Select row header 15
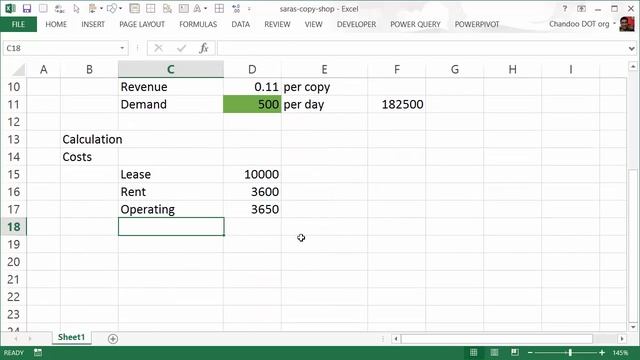Viewport: 640px width, 360px height. coord(13,174)
